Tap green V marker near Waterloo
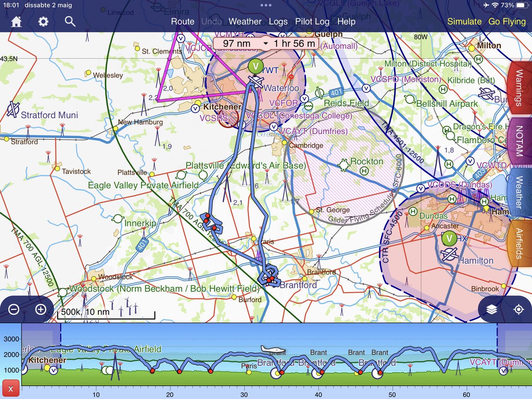 tap(255, 66)
